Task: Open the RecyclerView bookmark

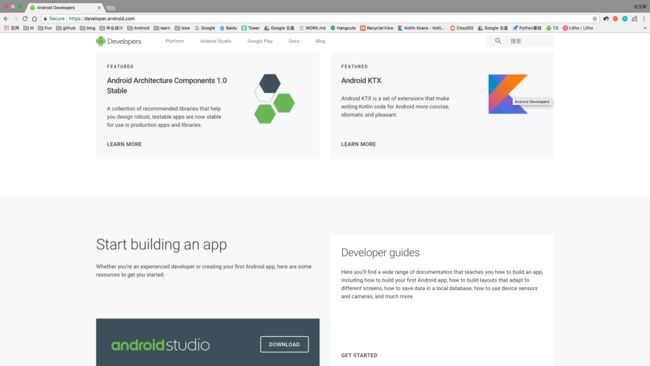Action: click(x=377, y=28)
